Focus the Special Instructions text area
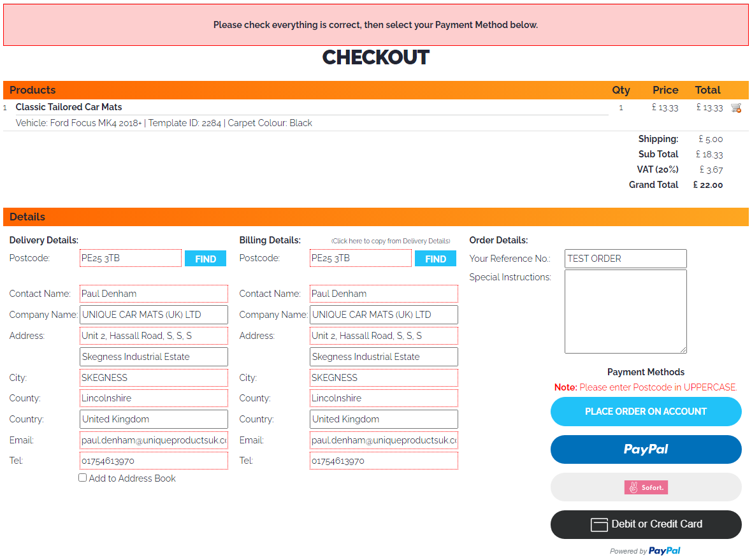Viewport: 752px width, 560px height. (625, 311)
